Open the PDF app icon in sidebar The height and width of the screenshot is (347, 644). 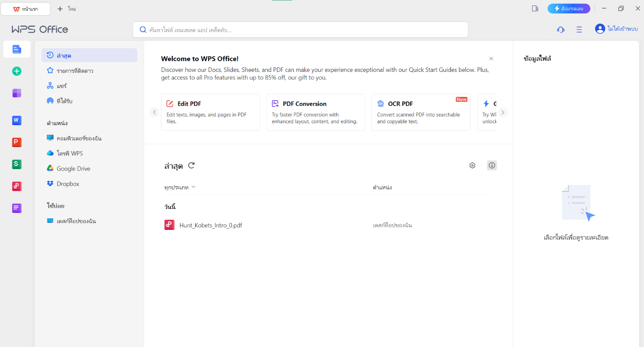click(x=17, y=186)
